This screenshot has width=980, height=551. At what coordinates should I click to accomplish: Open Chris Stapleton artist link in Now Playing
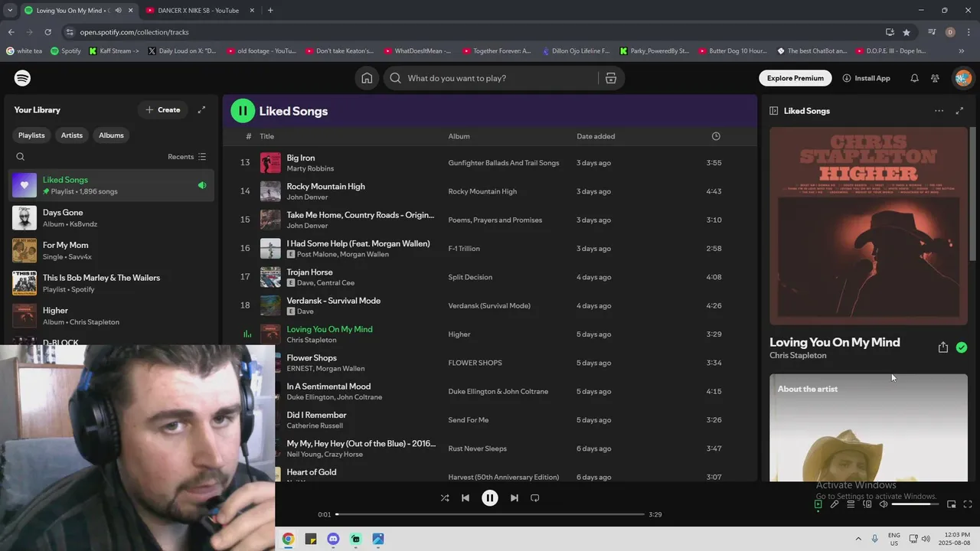tap(798, 356)
